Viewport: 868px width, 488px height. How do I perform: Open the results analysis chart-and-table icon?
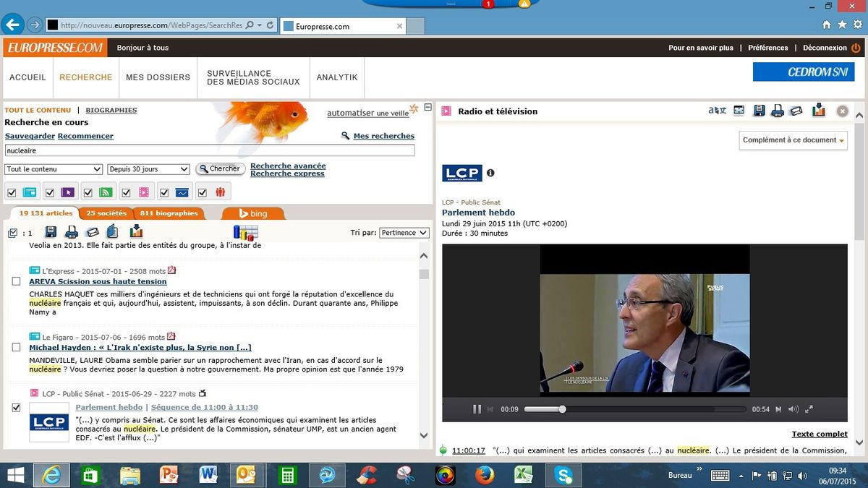click(245, 233)
